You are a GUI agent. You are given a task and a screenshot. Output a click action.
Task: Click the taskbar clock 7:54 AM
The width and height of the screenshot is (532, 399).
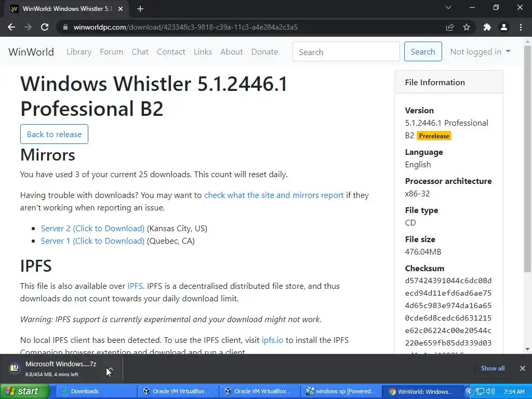[514, 392]
